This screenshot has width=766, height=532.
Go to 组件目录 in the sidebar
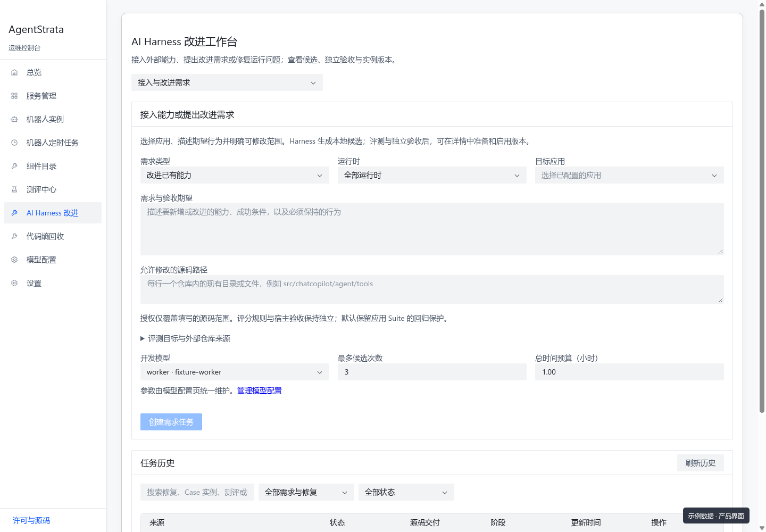[x=53, y=166]
